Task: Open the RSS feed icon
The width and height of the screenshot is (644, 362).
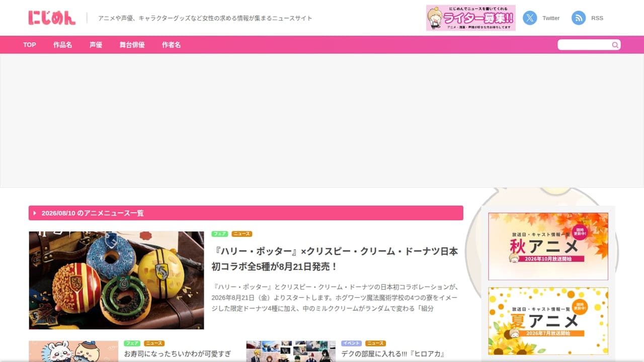Action: 579,18
